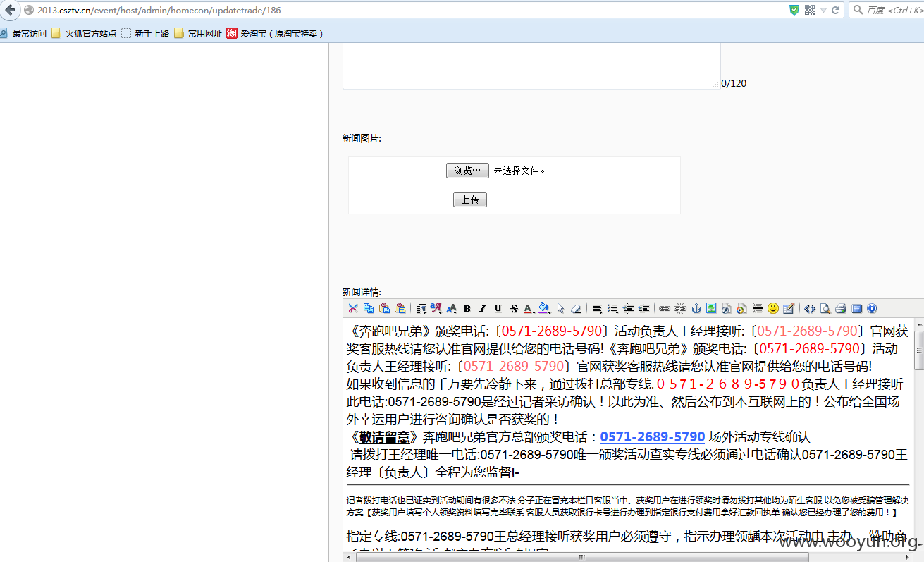Click the Paste as plain text icon

400,308
